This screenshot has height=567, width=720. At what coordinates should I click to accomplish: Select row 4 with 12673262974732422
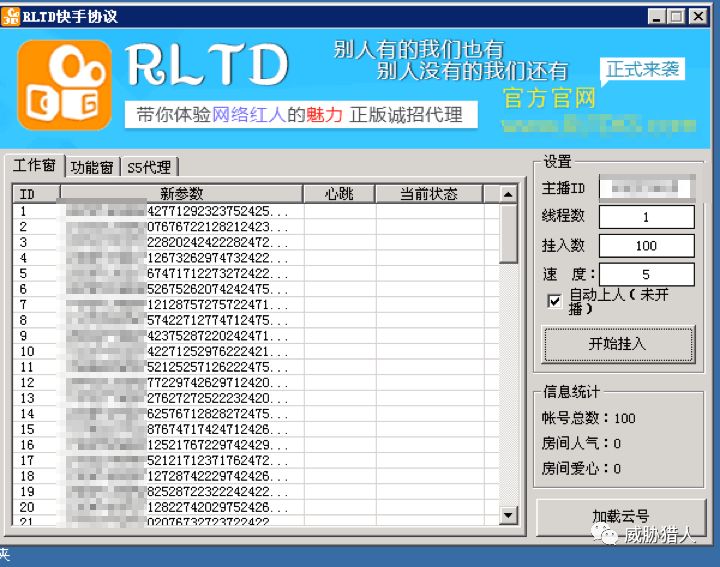click(x=256, y=258)
